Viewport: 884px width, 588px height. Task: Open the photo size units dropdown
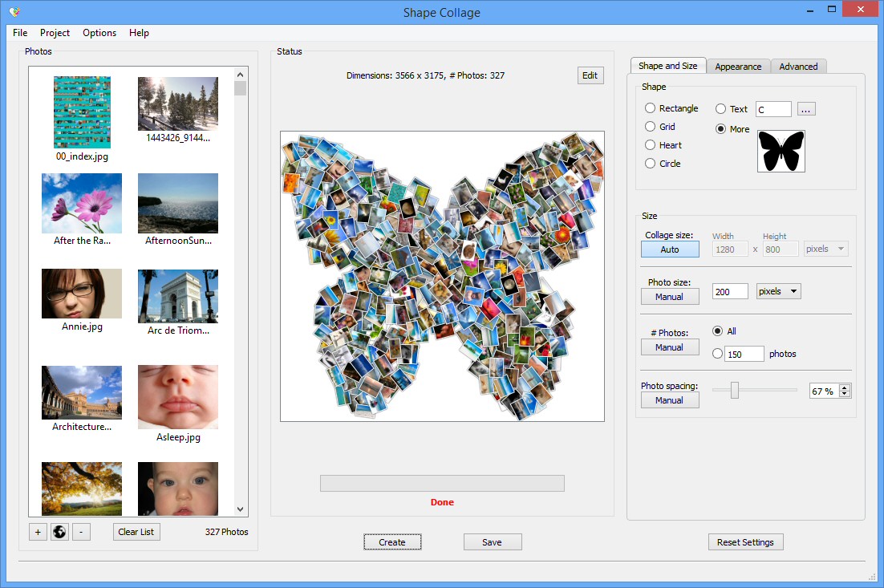click(778, 290)
